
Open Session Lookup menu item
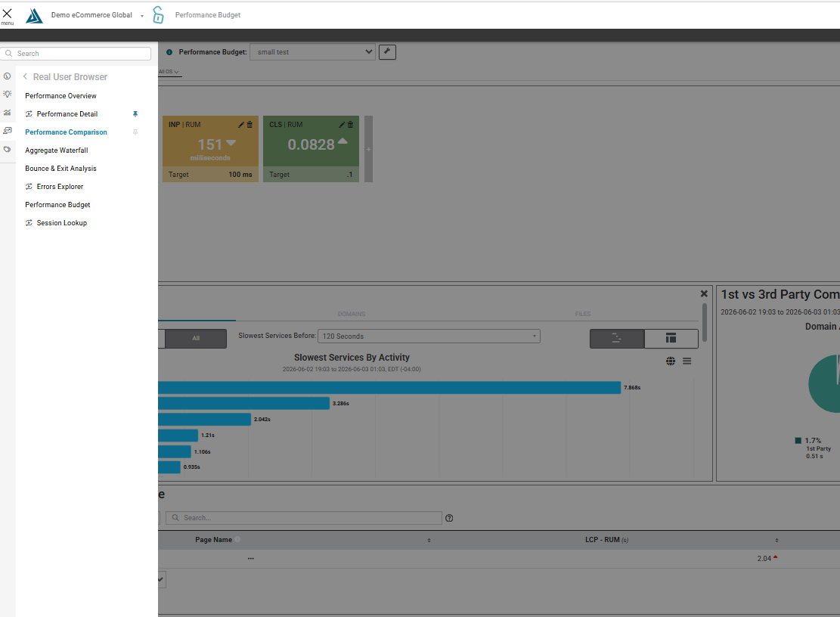tap(61, 223)
